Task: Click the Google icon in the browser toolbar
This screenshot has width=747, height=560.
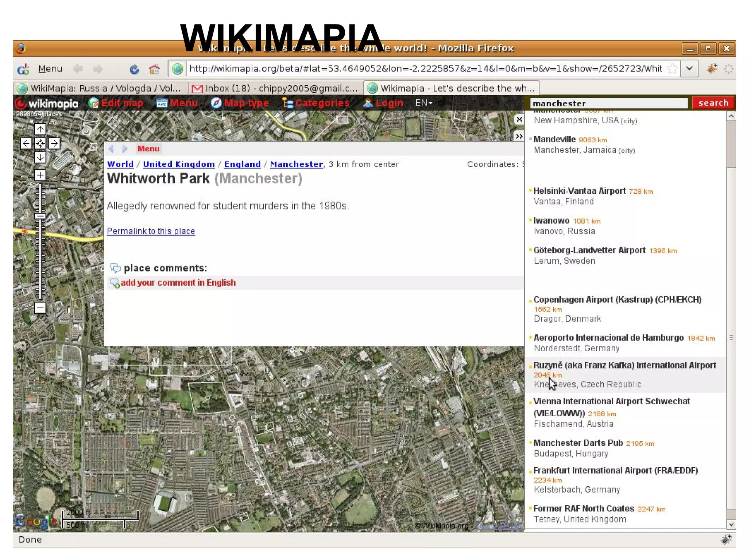Action: click(x=23, y=69)
